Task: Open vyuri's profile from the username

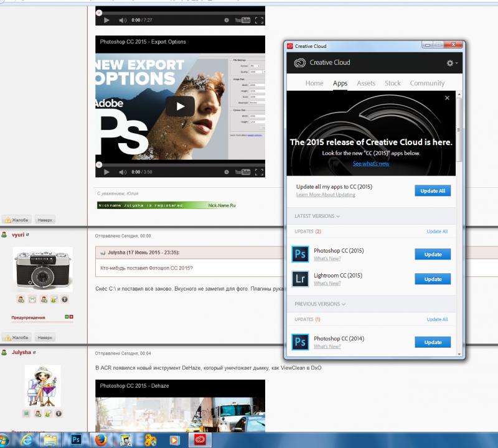Action: pyautogui.click(x=18, y=235)
